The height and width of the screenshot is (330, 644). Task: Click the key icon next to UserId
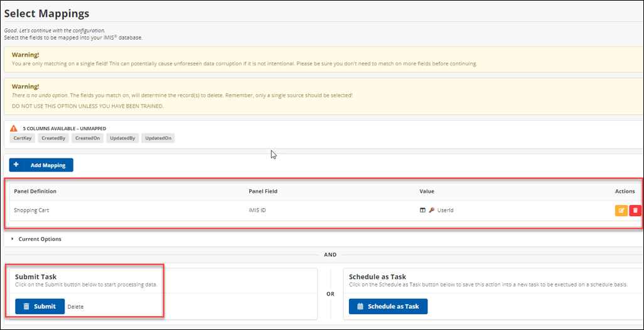click(x=431, y=210)
